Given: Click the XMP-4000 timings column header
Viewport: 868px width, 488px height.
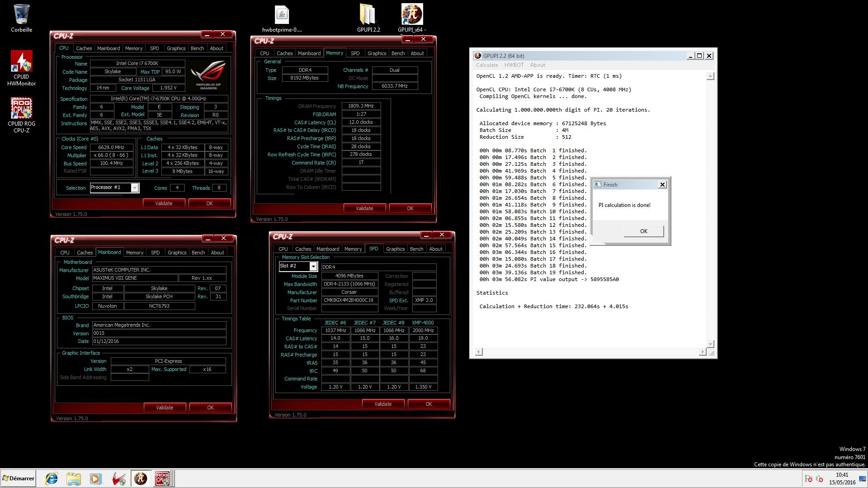Looking at the screenshot, I should coord(423,323).
